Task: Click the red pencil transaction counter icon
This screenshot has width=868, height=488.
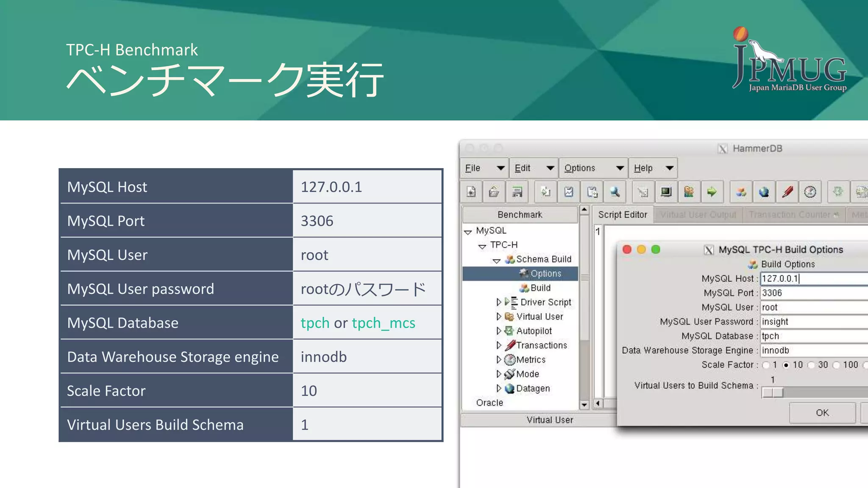Action: point(787,192)
